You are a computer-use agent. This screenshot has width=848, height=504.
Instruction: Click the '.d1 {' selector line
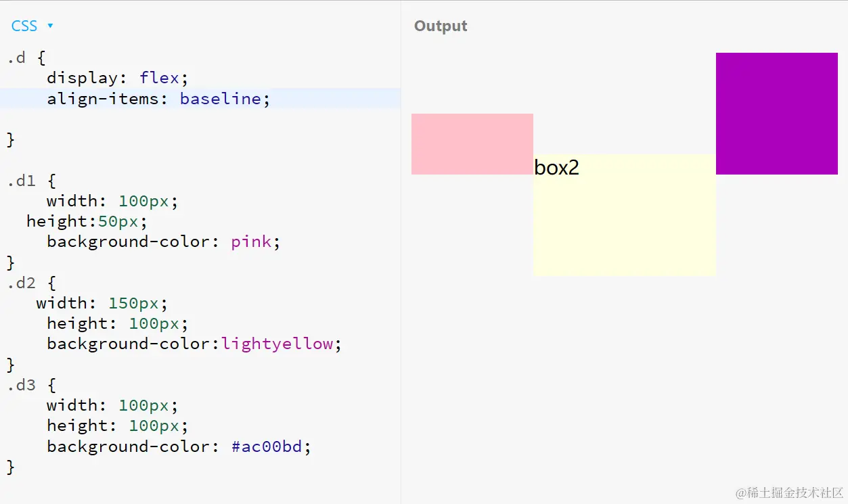[x=32, y=181]
